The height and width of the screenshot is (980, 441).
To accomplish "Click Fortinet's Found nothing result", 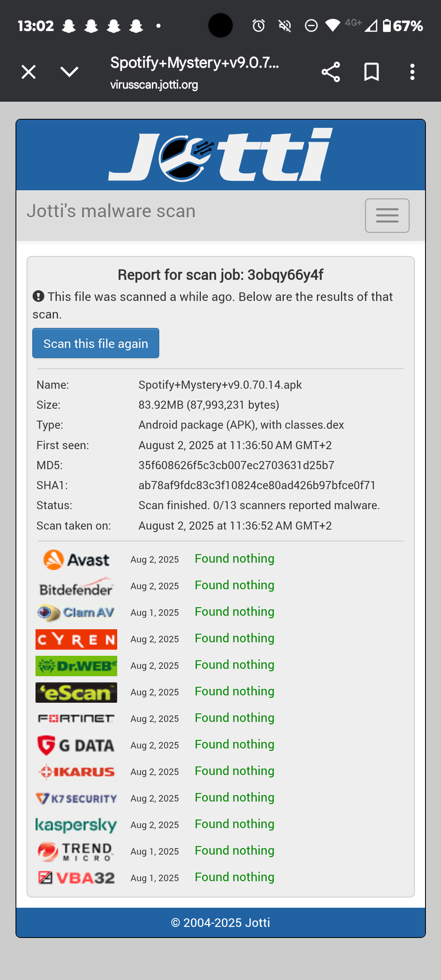I will (x=234, y=718).
